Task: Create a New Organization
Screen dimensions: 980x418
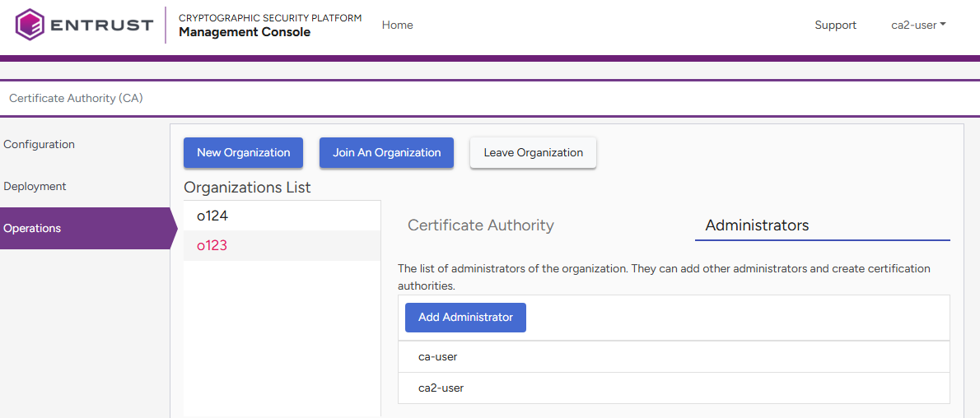Action: pos(243,152)
